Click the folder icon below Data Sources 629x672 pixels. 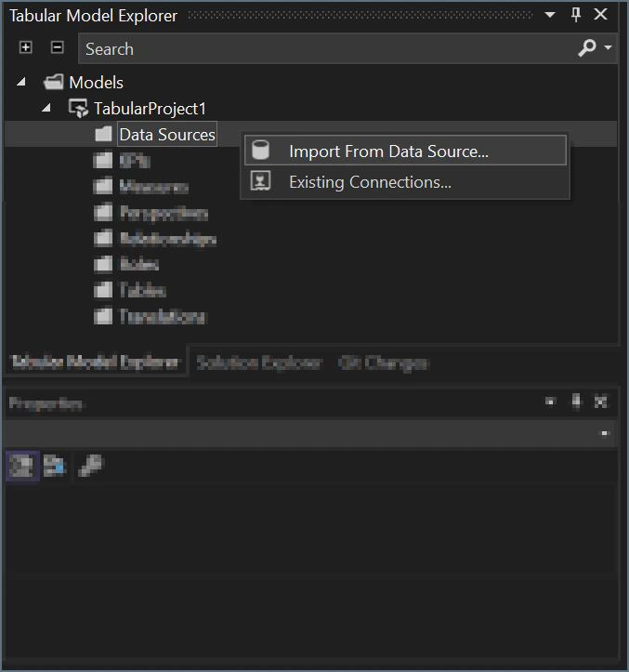coord(103,161)
